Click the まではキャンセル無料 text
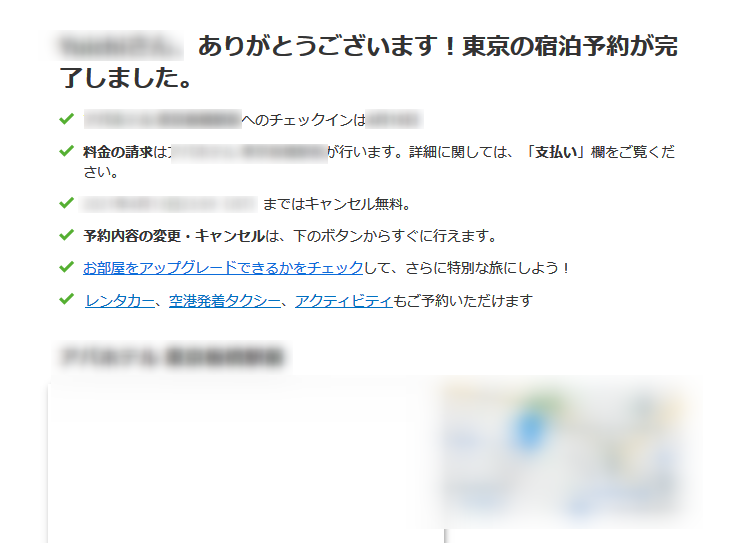Screen dimensions: 733x543 click(x=336, y=204)
